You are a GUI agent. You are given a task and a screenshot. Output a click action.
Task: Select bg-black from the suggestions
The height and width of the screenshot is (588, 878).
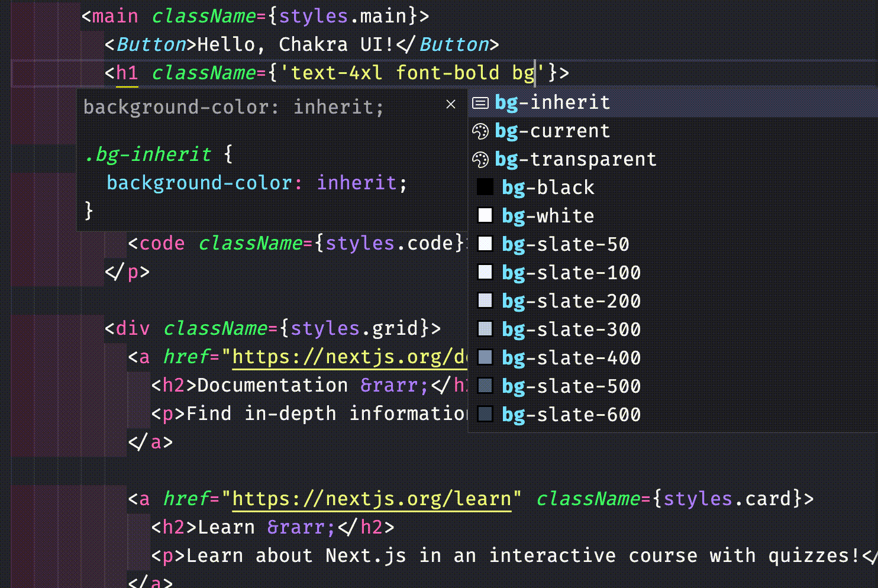coord(673,188)
